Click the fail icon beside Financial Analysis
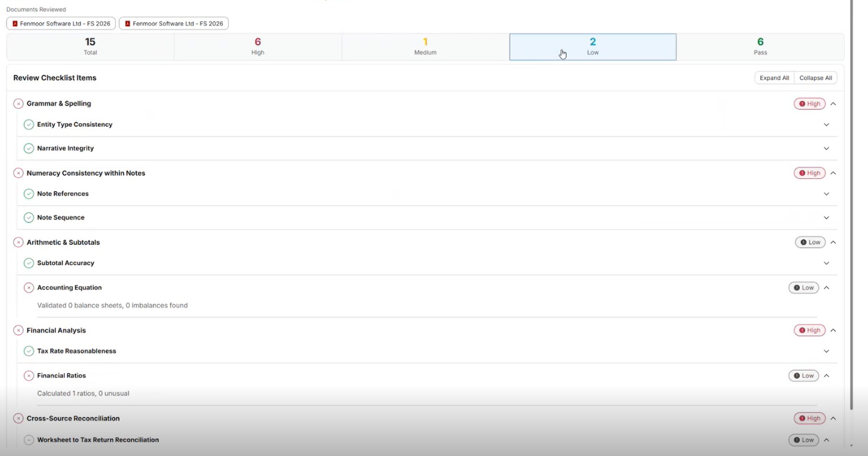 (18, 331)
